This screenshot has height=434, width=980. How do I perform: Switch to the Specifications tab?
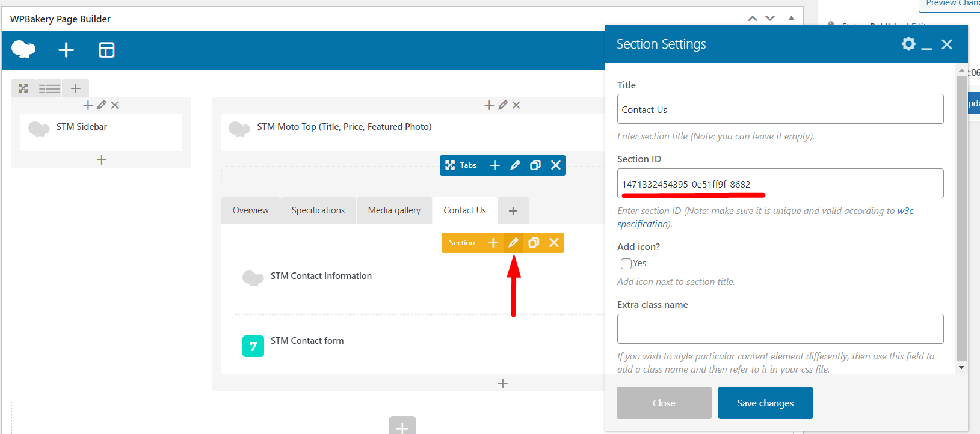click(318, 210)
